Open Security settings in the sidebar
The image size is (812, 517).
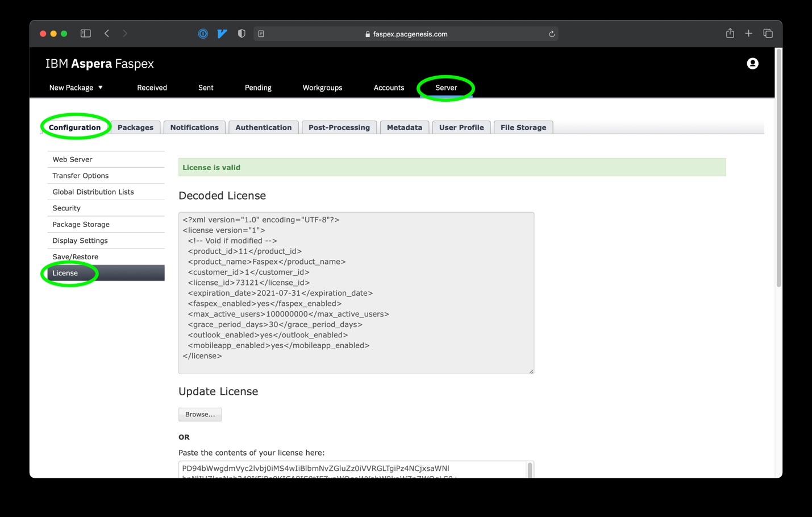click(106, 208)
